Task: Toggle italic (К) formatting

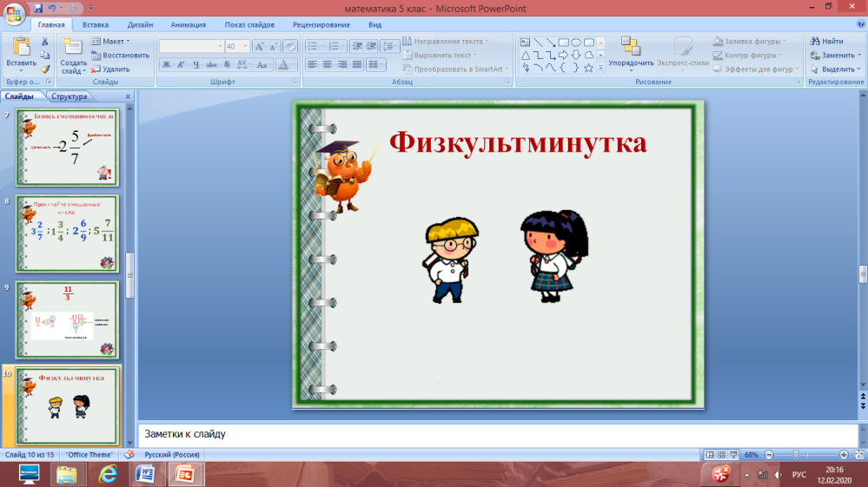Action: (x=181, y=65)
